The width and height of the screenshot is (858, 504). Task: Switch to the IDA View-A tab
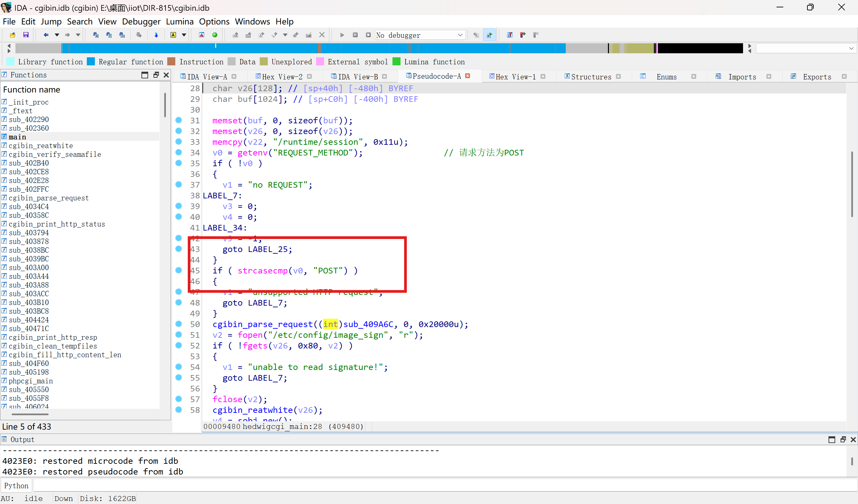point(207,77)
